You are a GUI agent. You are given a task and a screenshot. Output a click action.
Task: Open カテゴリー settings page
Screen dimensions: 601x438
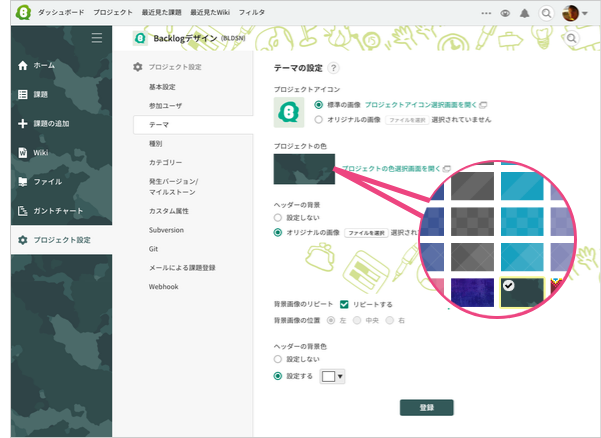point(166,162)
